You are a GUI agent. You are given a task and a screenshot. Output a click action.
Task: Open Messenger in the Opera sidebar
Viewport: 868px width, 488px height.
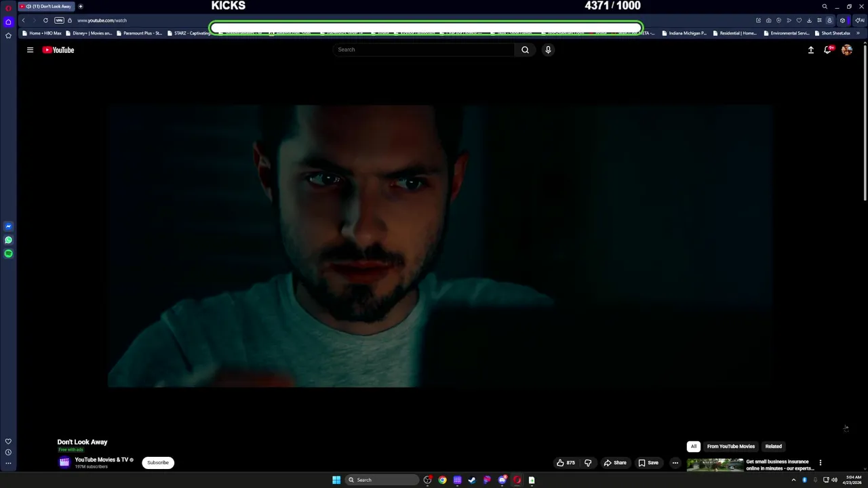coord(8,226)
